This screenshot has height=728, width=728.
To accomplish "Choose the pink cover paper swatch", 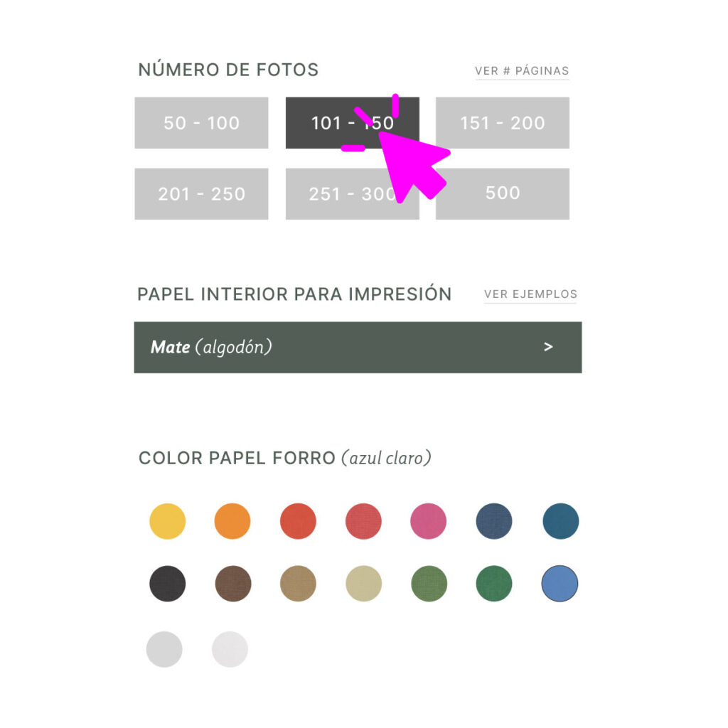I will 429,521.
